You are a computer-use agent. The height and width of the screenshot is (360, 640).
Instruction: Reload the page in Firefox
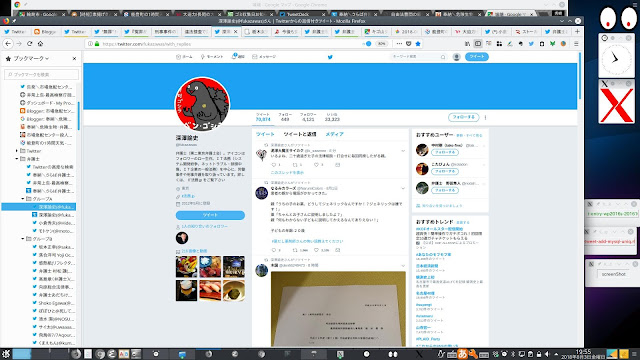pyautogui.click(x=29, y=44)
